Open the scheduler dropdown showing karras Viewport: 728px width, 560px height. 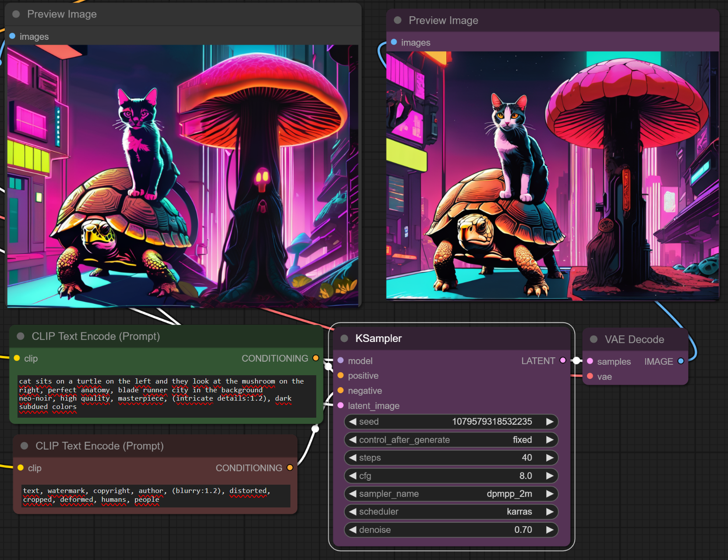451,512
